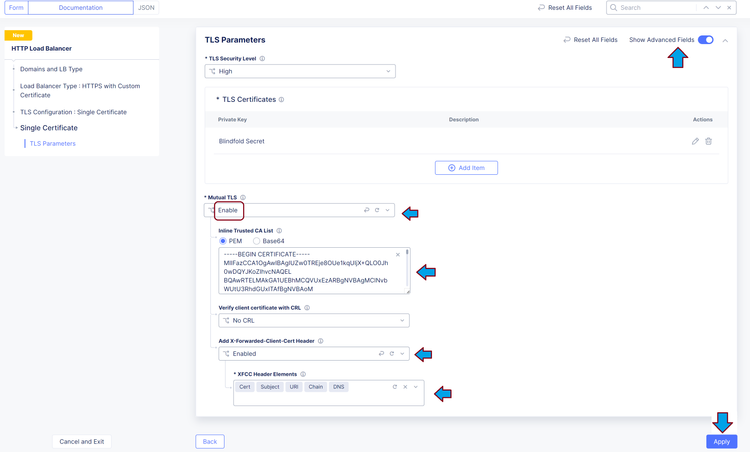
Task: Click the Cert chip in XFCC elements
Action: point(245,387)
